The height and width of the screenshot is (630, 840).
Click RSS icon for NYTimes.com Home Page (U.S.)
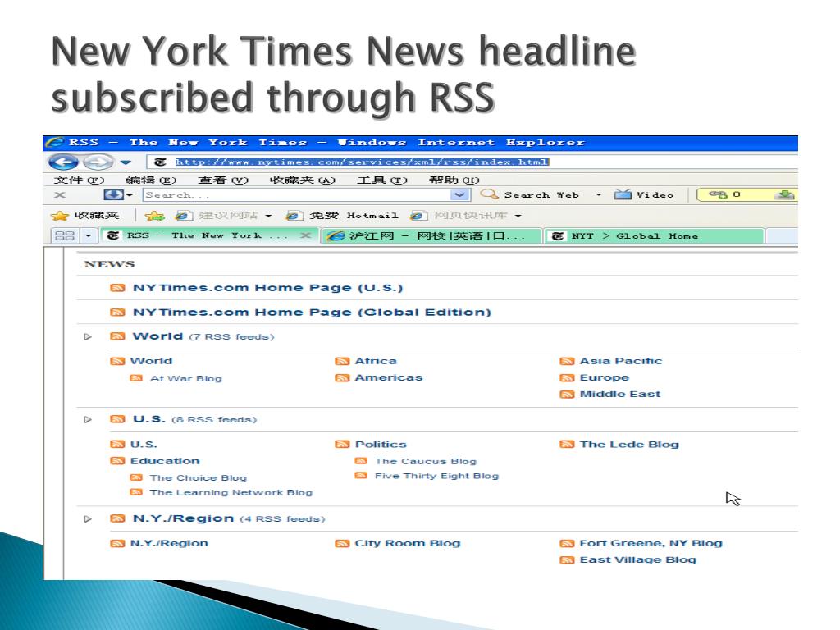(117, 288)
